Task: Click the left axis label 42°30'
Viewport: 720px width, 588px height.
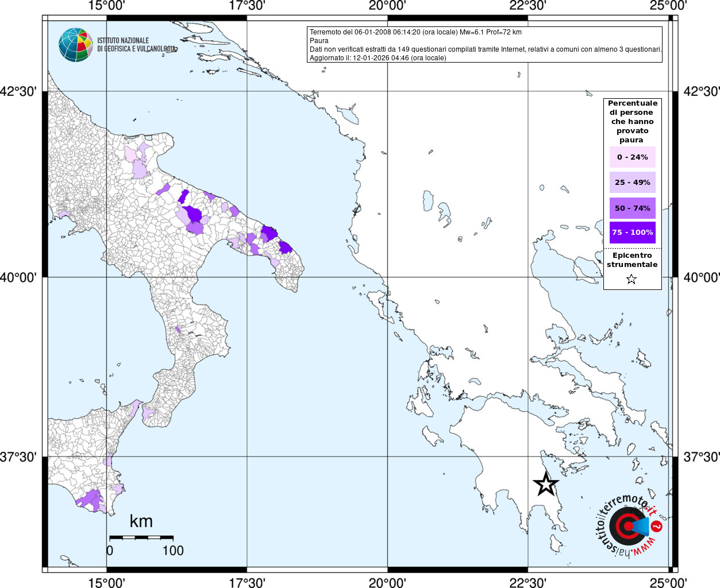Action: tap(18, 91)
